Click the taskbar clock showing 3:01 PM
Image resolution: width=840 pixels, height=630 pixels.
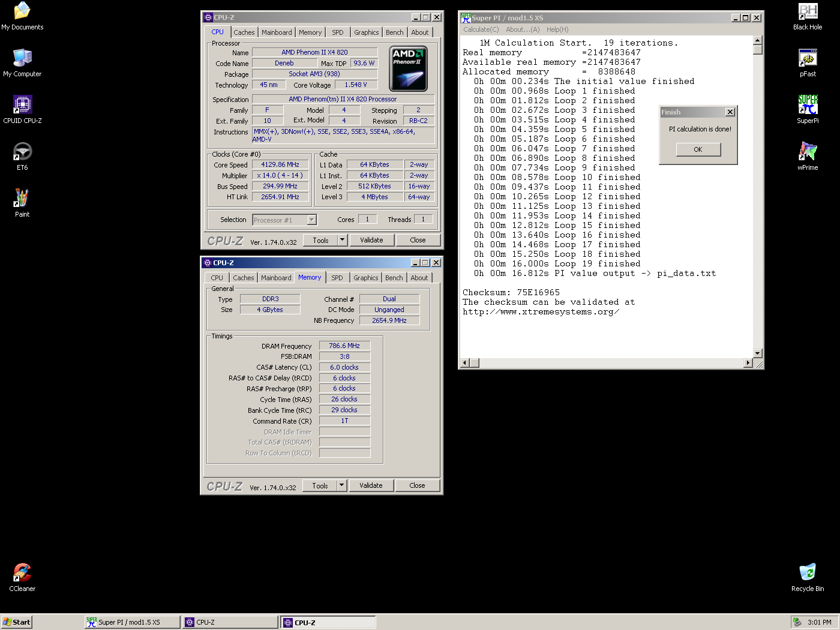[819, 622]
